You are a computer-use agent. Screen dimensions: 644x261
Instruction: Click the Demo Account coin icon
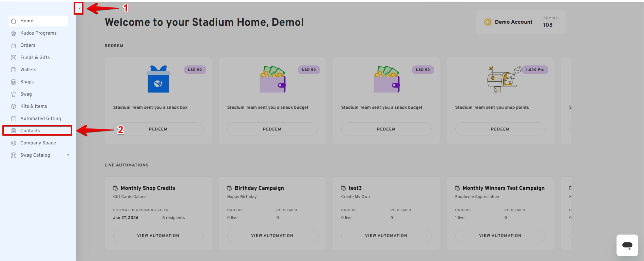pos(488,22)
